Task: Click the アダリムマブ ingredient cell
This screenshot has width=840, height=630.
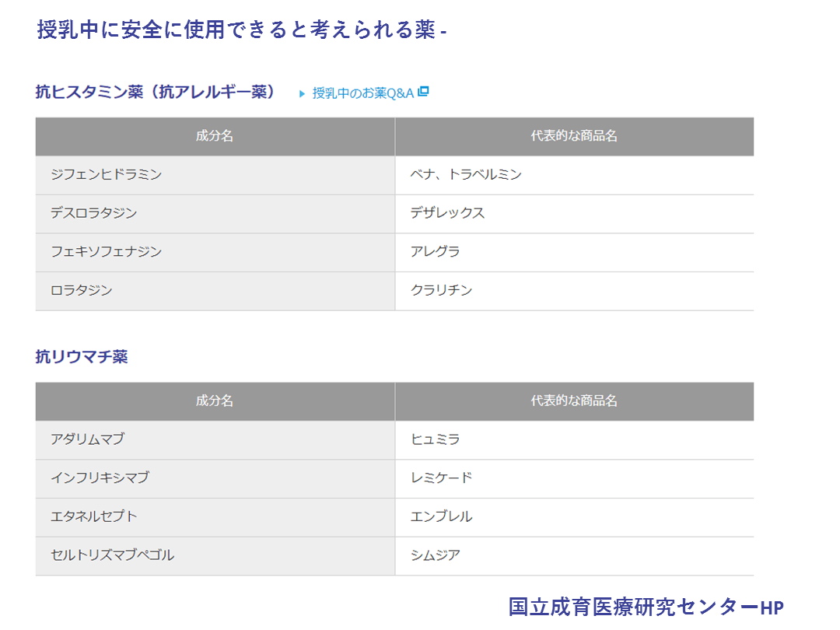Action: [87, 439]
